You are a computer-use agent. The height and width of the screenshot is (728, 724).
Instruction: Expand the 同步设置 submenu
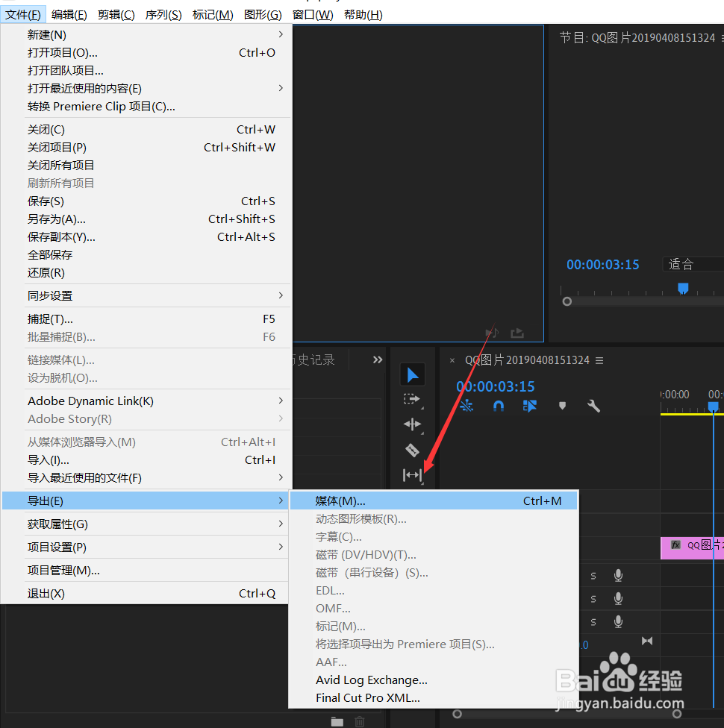[x=146, y=295]
